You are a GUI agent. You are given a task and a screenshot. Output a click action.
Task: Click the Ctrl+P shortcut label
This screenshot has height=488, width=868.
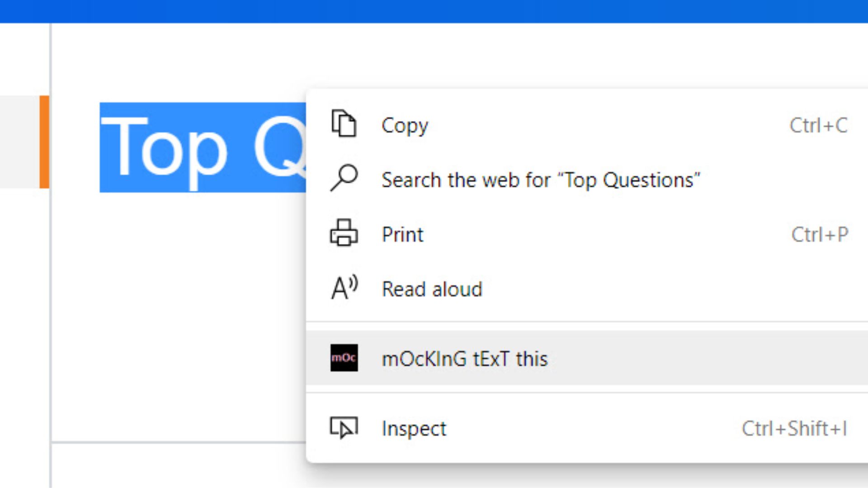[x=818, y=233]
